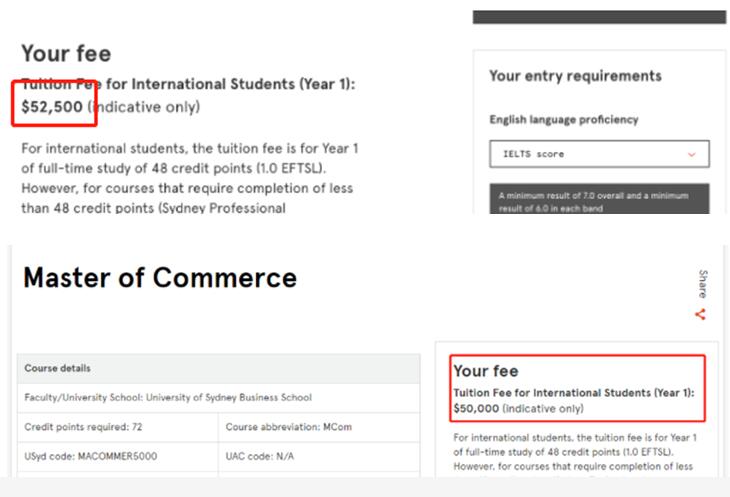Click the $50,000 tuition fee amount

click(476, 408)
